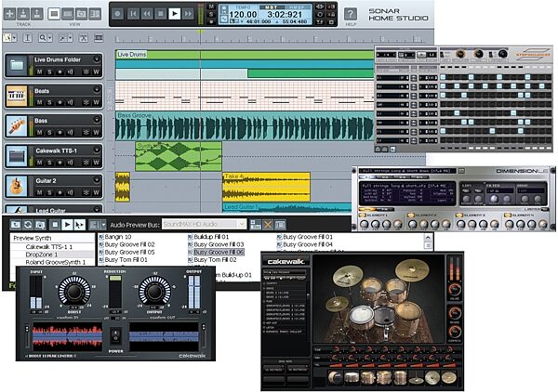Mute the Live Drums Folder track
Viewport: 558px width, 392px height.
(39, 72)
